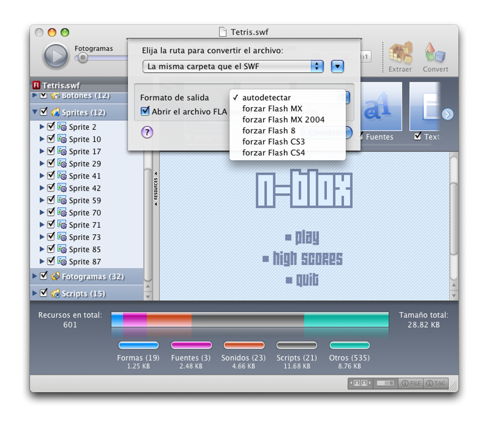
Task: Click the Fotogramas folder icon in tree
Action: pos(55,276)
